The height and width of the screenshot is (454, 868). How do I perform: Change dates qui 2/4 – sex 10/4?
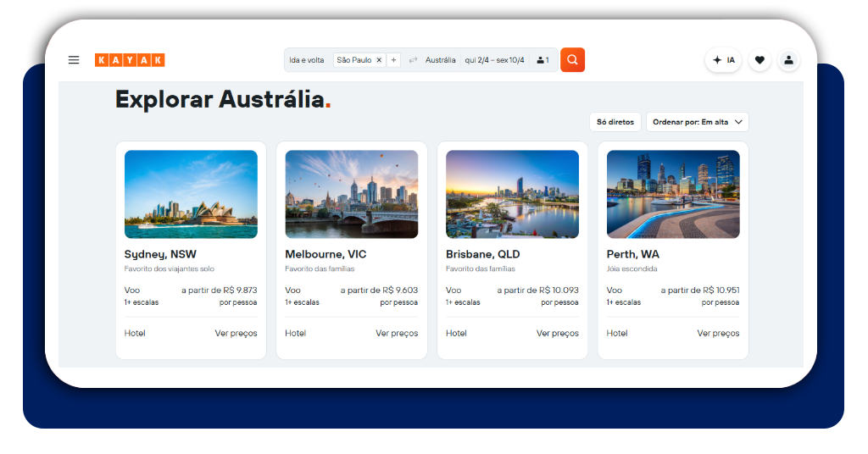click(x=494, y=60)
